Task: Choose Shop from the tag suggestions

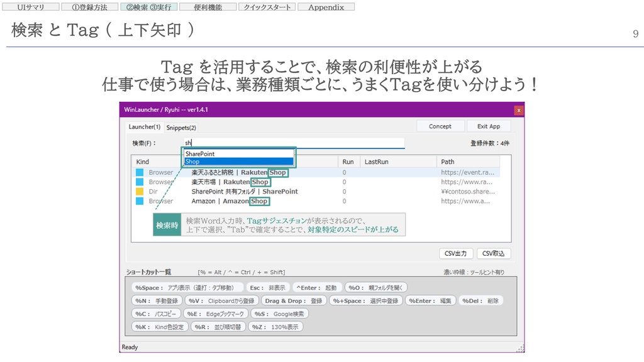Action: click(238, 162)
